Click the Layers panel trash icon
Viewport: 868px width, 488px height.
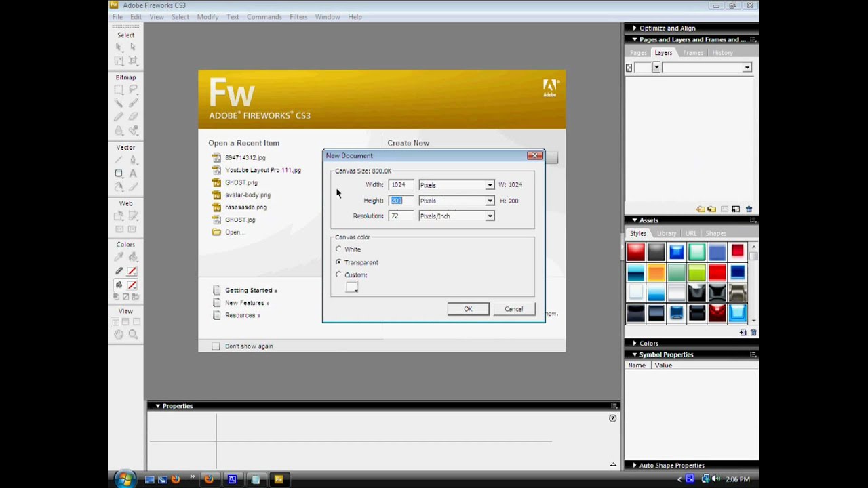tap(749, 209)
